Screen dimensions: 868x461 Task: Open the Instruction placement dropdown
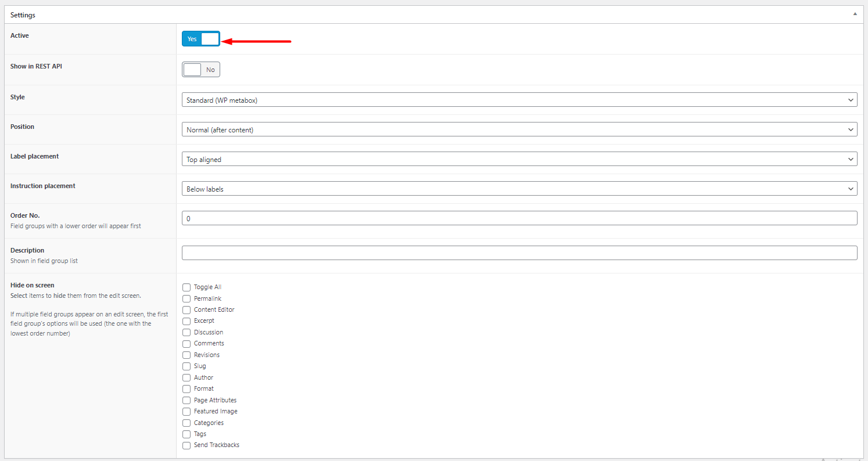pos(519,188)
